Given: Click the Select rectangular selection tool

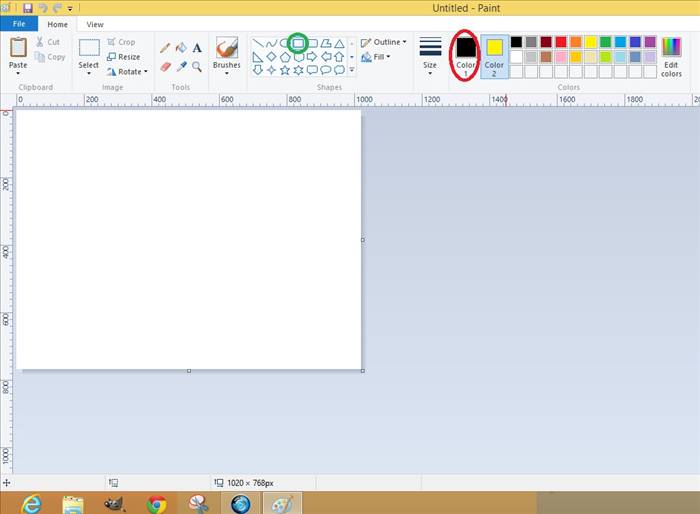Looking at the screenshot, I should pyautogui.click(x=89, y=47).
